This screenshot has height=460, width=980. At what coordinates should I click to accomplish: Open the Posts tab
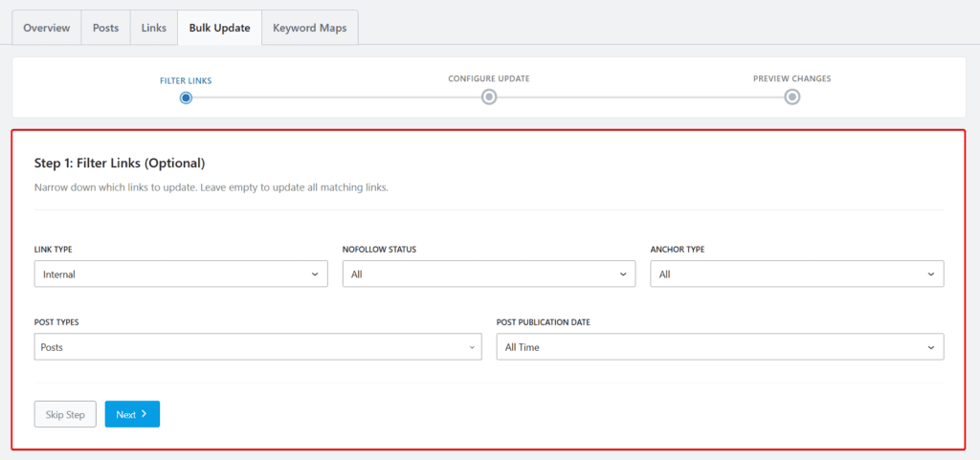[x=105, y=28]
